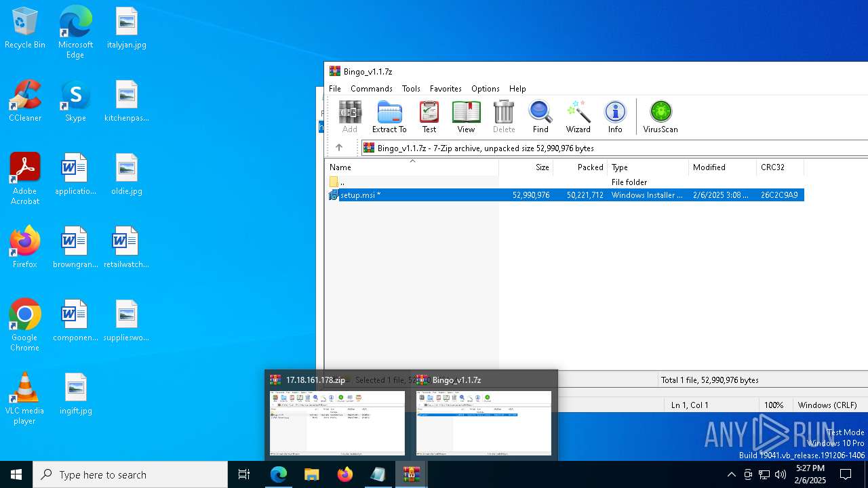
Task: Open the Tools menu
Action: tap(411, 89)
